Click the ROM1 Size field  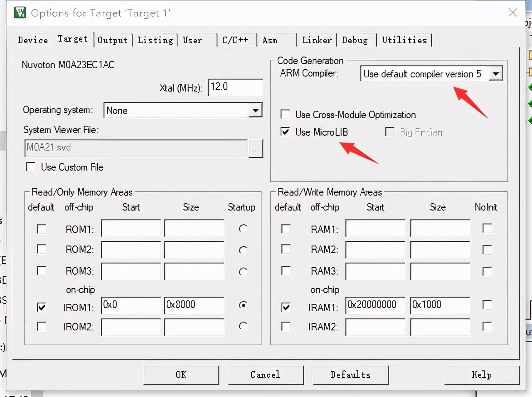[194, 228]
